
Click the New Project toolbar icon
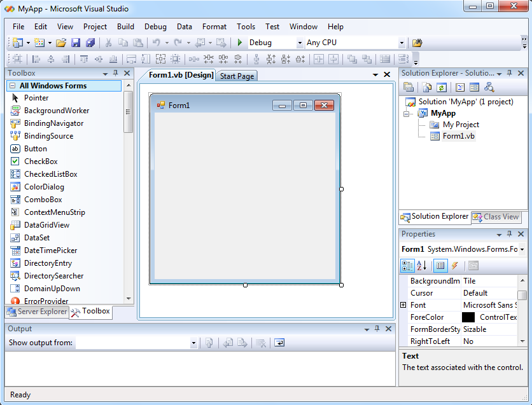[x=17, y=43]
